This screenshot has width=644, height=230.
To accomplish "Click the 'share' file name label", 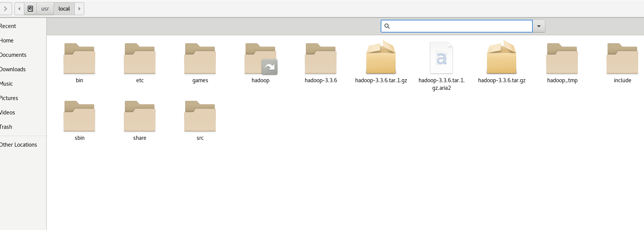I will 140,138.
